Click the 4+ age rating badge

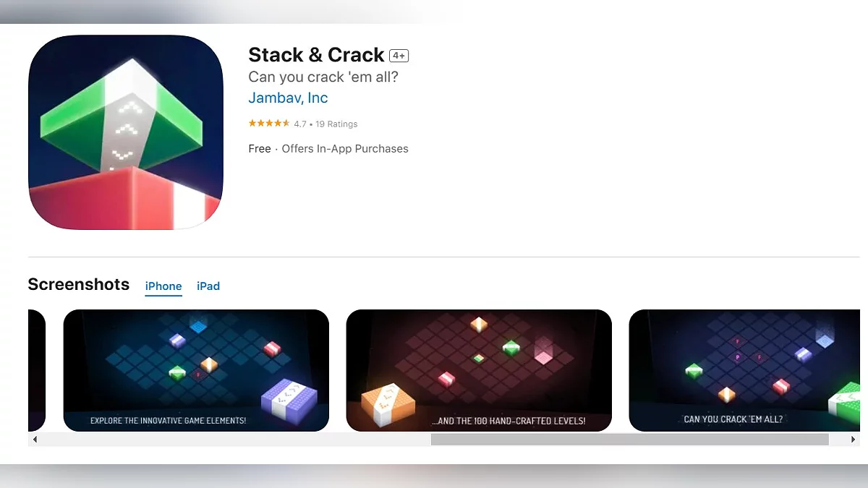click(399, 56)
